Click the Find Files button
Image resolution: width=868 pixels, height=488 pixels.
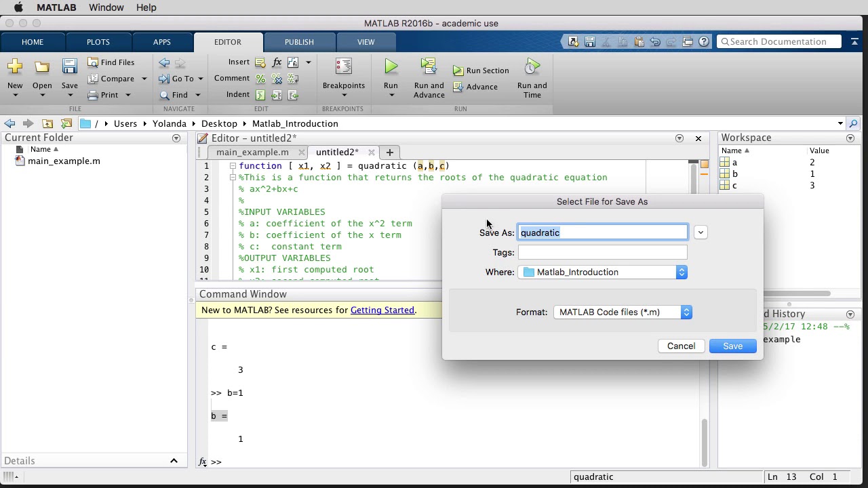(111, 62)
